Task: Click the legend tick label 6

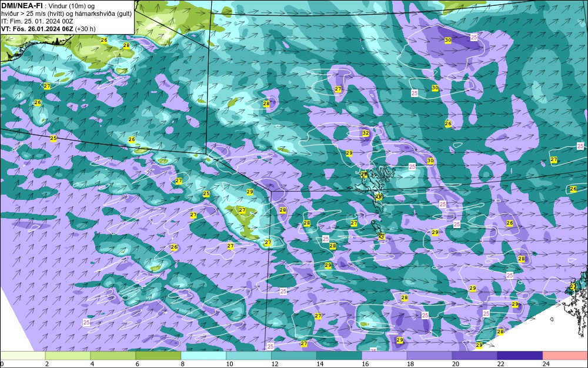Action: click(138, 364)
